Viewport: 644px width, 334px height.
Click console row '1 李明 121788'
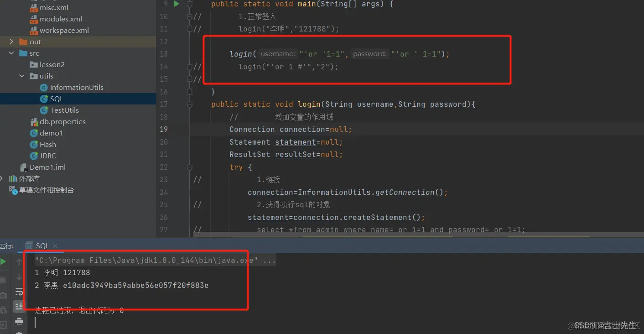point(62,273)
